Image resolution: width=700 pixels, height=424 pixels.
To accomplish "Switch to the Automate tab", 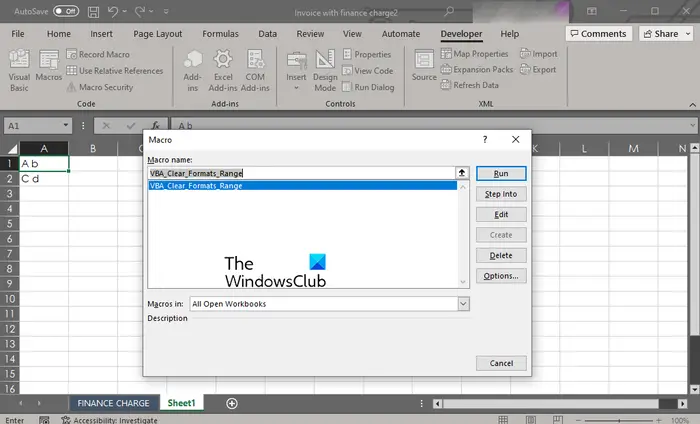I will (401, 34).
